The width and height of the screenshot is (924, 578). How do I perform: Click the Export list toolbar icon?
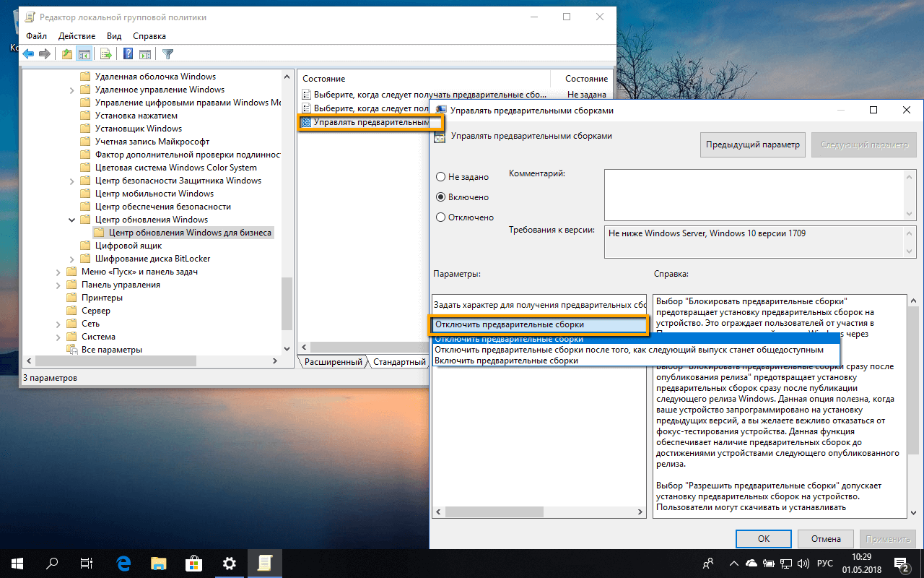[x=106, y=53]
